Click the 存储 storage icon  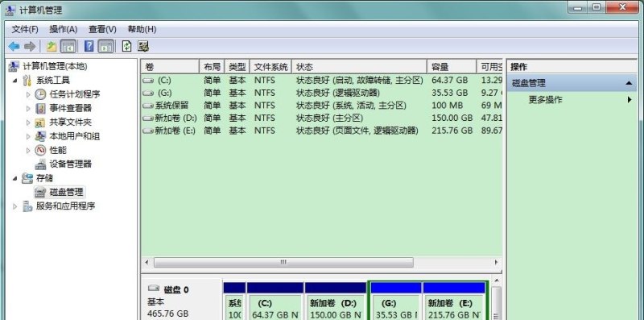pyautogui.click(x=27, y=178)
